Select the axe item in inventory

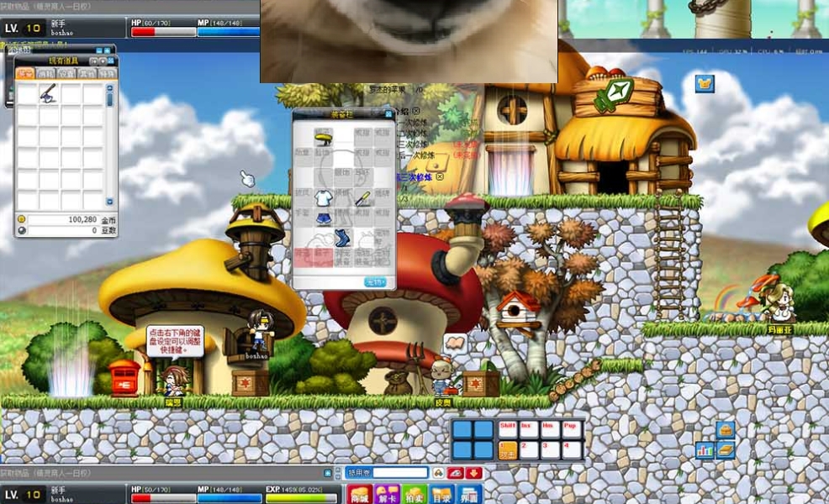point(49,93)
